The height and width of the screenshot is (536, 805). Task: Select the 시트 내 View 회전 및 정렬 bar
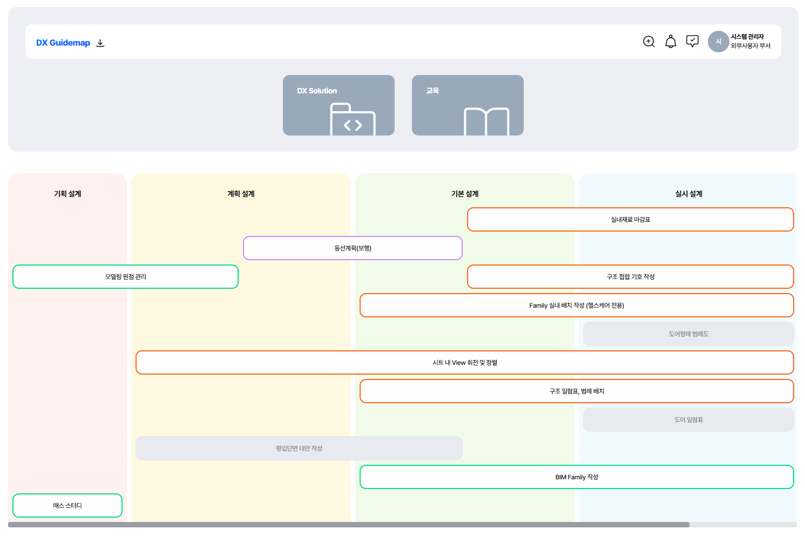tap(464, 362)
